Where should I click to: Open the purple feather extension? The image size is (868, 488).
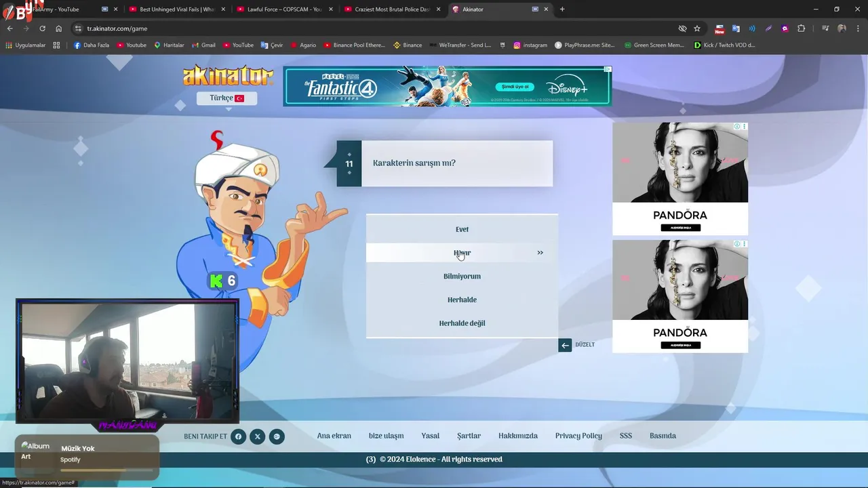tap(768, 28)
